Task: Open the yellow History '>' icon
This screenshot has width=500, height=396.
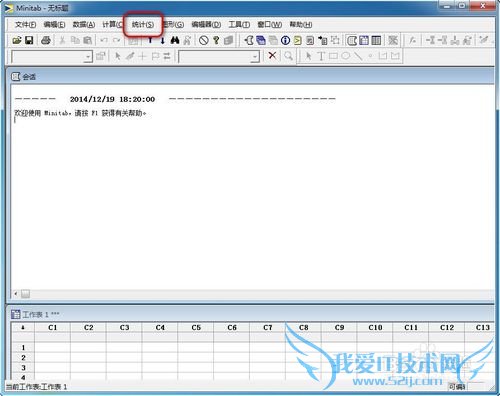Action: (x=297, y=40)
